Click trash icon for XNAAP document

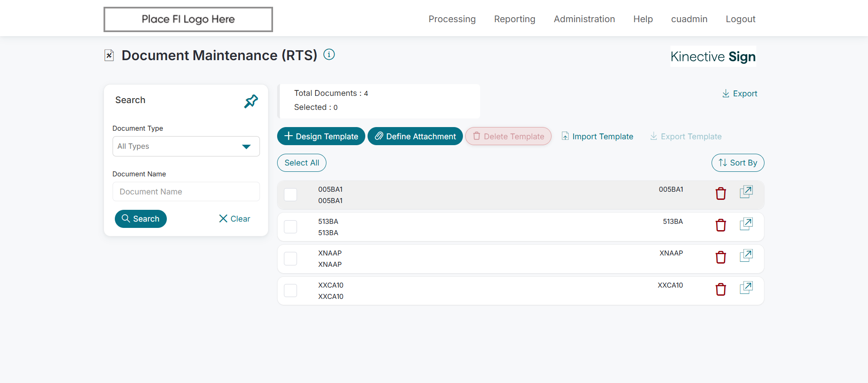721,257
